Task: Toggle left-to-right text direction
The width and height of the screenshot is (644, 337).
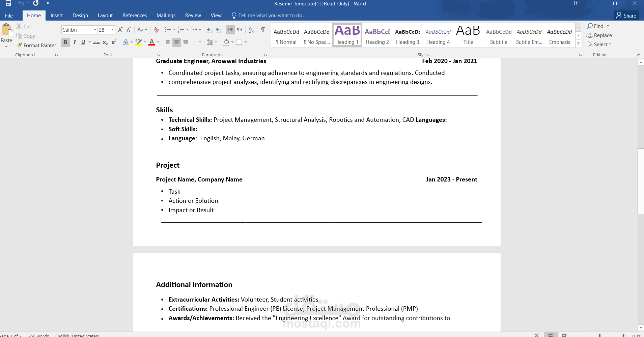Action: point(230,30)
